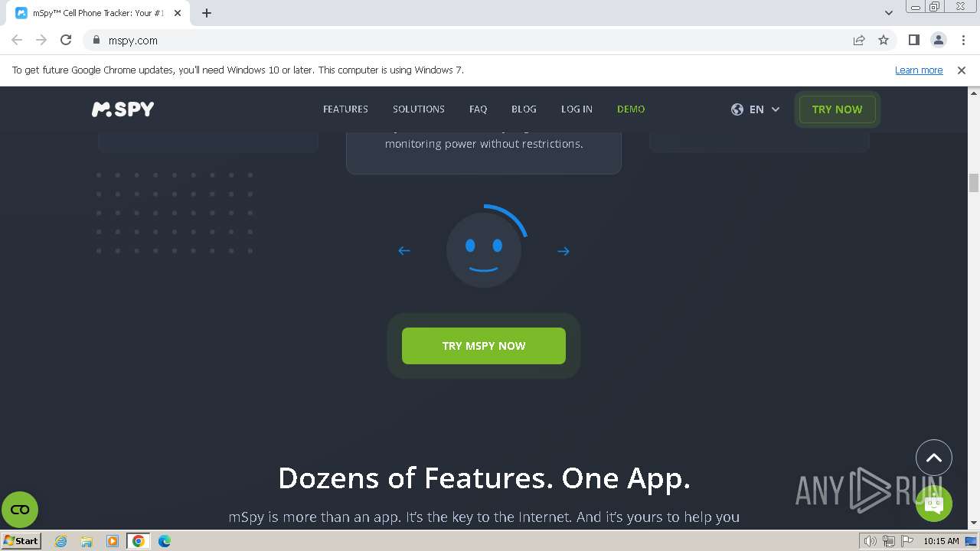This screenshot has width=980, height=551.
Task: Click the Action Center flag tray icon
Action: pyautogui.click(x=906, y=541)
